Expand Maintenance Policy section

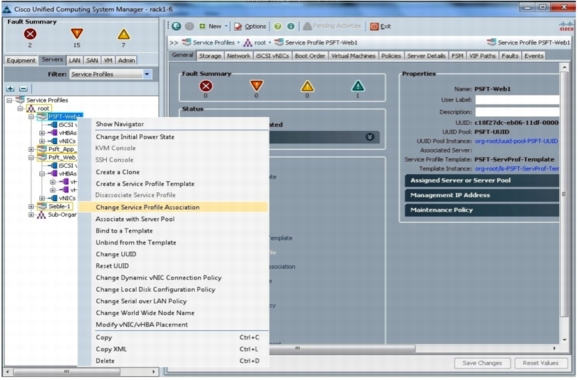482,210
